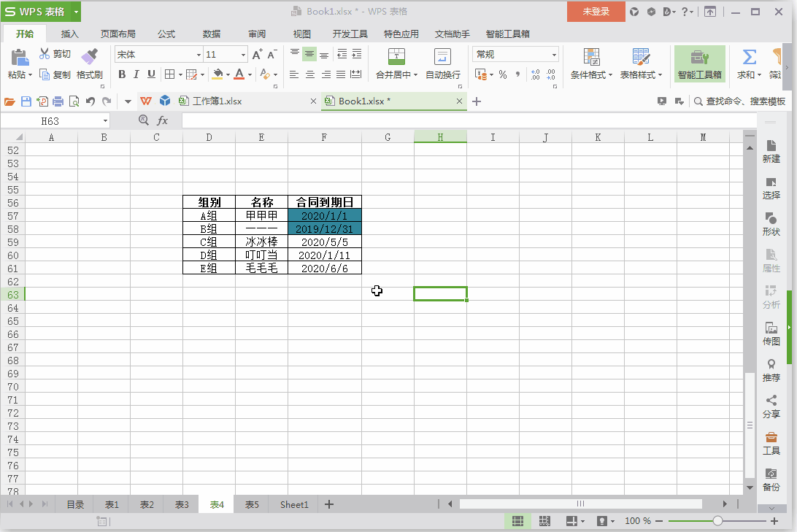This screenshot has width=797, height=532.
Task: Open the Page Layout ribbon tab
Action: click(118, 34)
